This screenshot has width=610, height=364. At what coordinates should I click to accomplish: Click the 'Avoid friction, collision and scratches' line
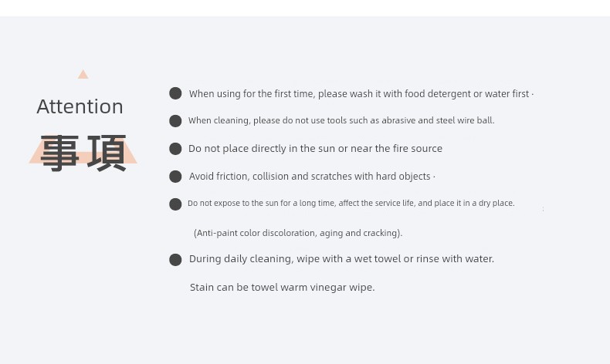click(x=312, y=177)
